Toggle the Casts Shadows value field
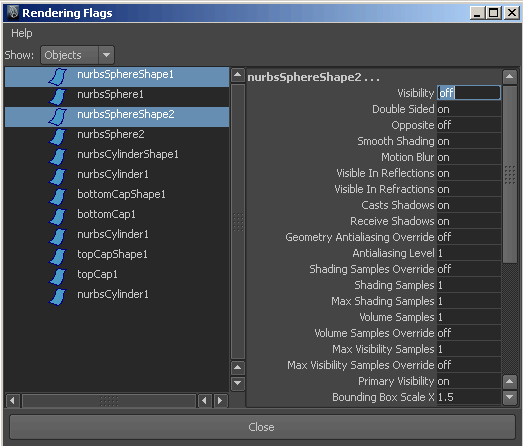Viewport: 523px width, 446px height. pos(469,205)
